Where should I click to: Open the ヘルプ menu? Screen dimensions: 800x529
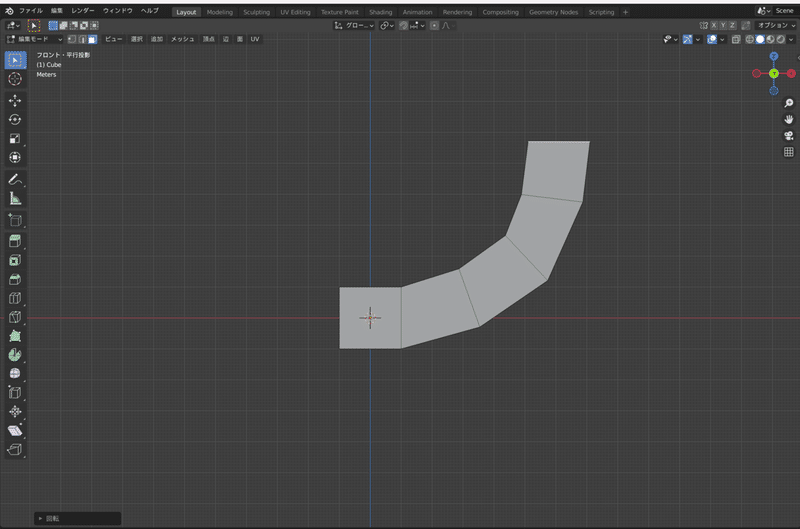pyautogui.click(x=149, y=11)
